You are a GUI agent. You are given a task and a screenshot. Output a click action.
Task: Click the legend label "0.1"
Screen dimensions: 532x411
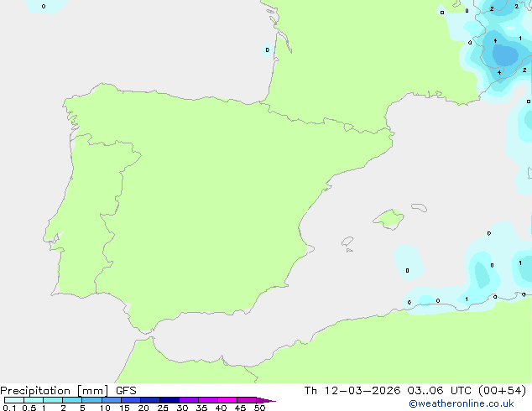coord(9,408)
